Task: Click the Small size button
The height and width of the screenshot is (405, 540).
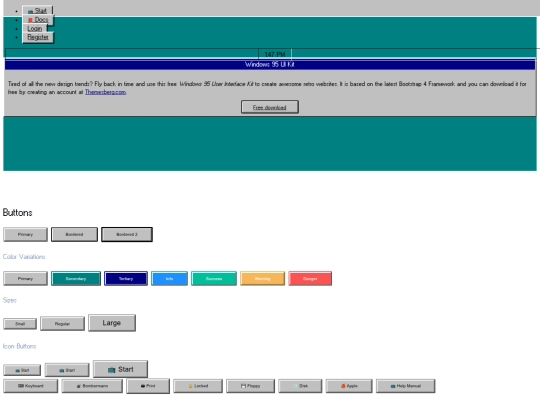Action: point(20,324)
